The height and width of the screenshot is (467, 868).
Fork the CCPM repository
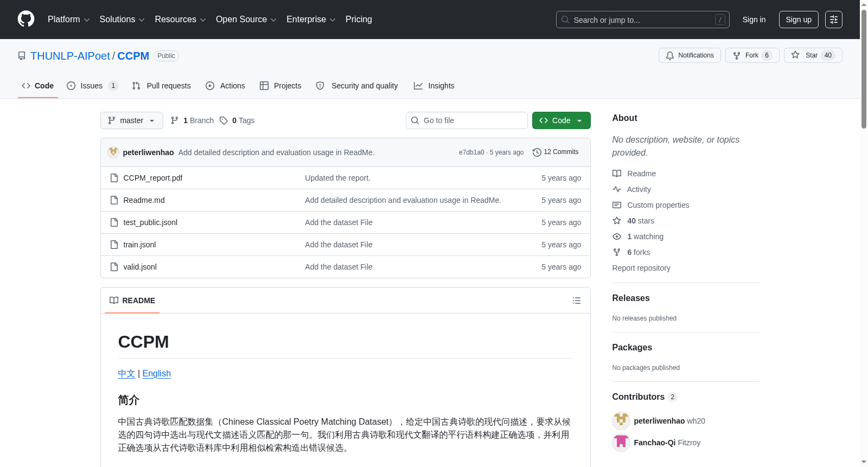(x=752, y=55)
